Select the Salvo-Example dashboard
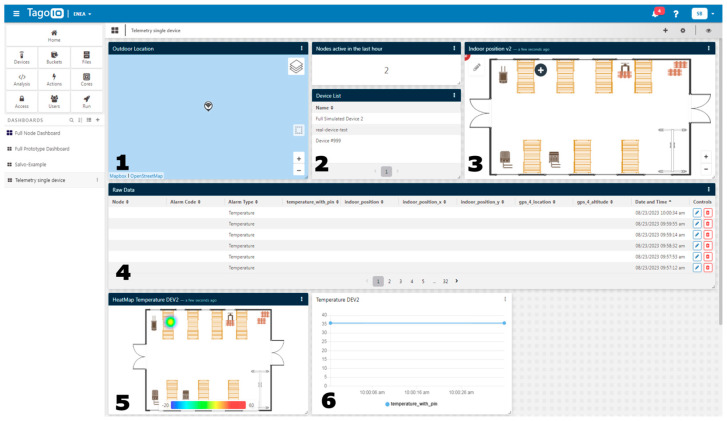 coord(30,165)
